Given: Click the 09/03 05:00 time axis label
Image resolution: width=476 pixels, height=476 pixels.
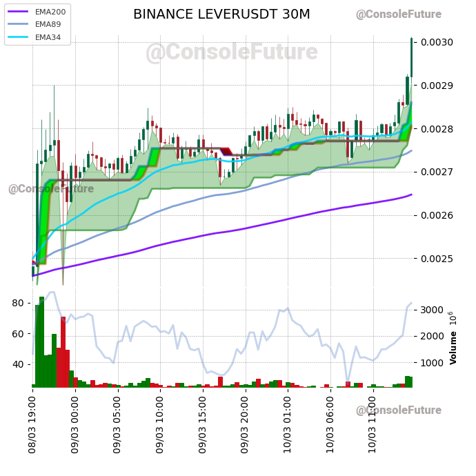Looking at the screenshot, I should [117, 425].
